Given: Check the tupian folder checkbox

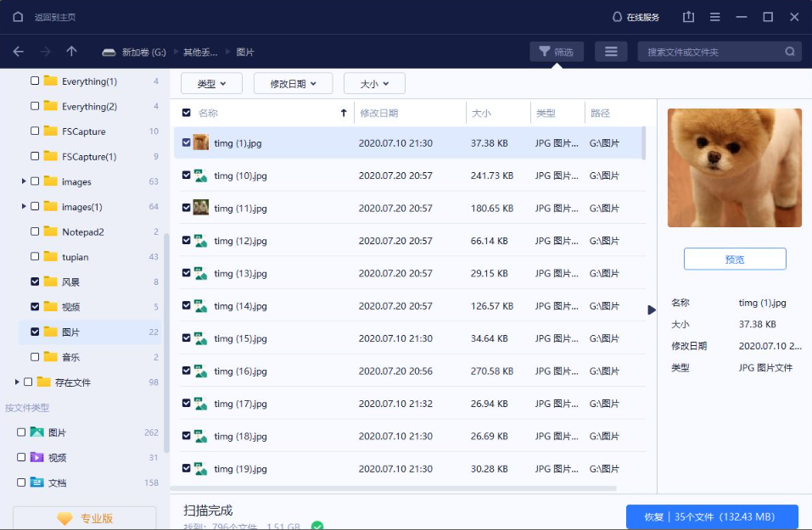Looking at the screenshot, I should click(35, 257).
